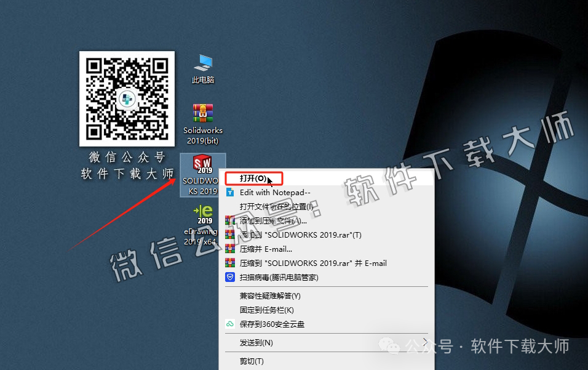
Task: Open 兼容性疑难解答(Y) compatibility troubleshooter
Action: 270,296
